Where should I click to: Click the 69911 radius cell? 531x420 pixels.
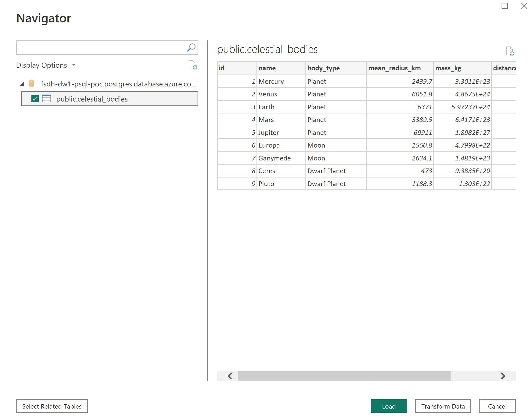400,132
